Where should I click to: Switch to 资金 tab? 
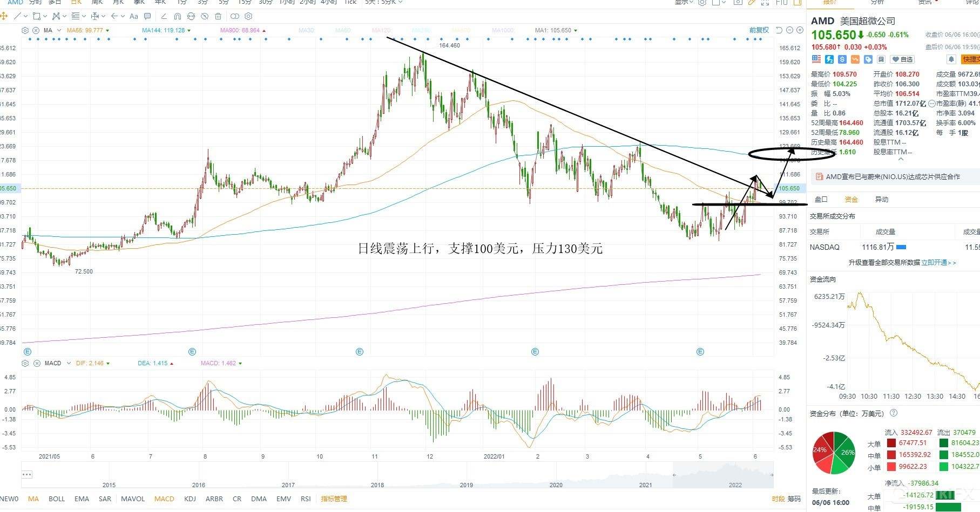[x=851, y=199]
